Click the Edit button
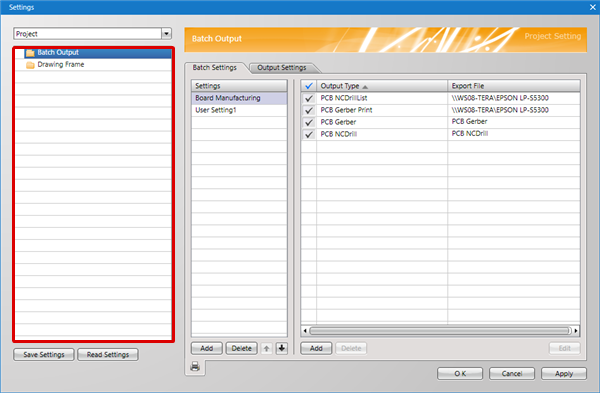The height and width of the screenshot is (393, 600). [565, 348]
